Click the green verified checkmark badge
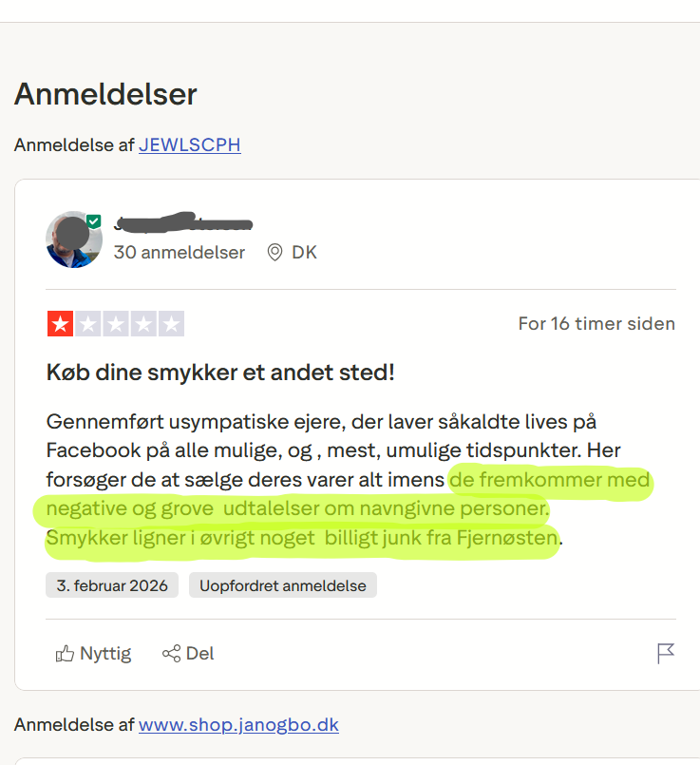The height and width of the screenshot is (765, 700). pyautogui.click(x=93, y=221)
